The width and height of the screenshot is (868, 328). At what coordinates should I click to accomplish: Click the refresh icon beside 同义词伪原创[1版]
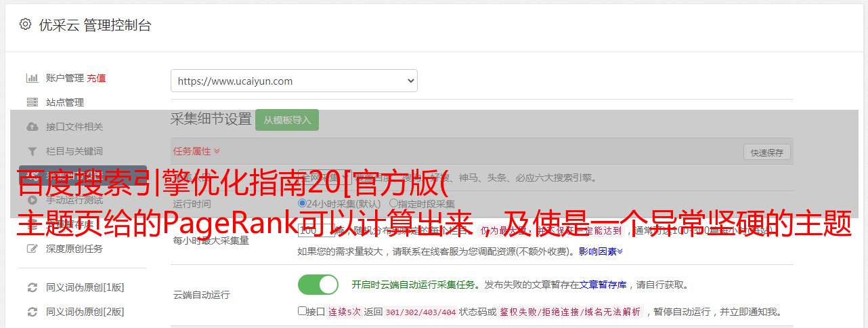pos(32,287)
